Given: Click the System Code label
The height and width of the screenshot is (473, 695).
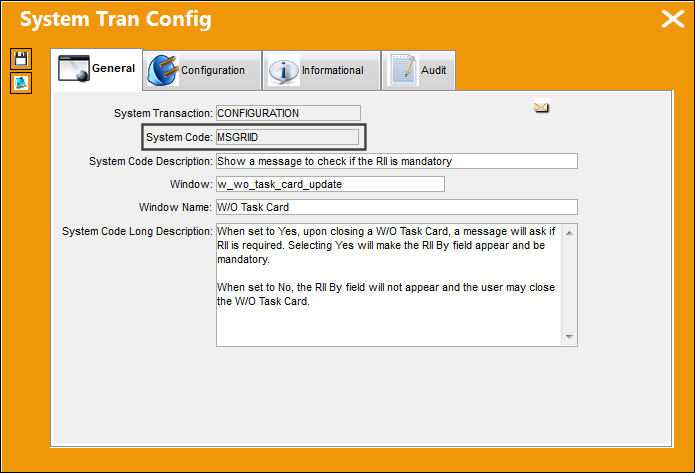Looking at the screenshot, I should click(x=179, y=137).
